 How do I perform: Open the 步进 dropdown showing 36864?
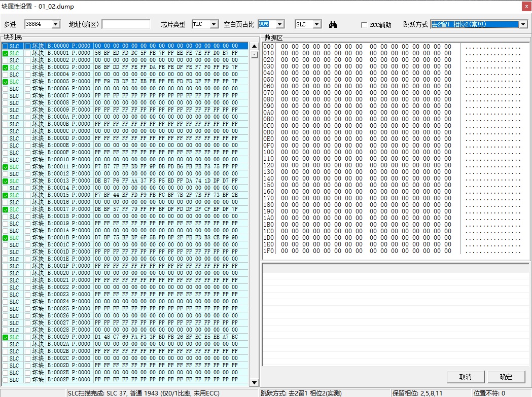(56, 24)
